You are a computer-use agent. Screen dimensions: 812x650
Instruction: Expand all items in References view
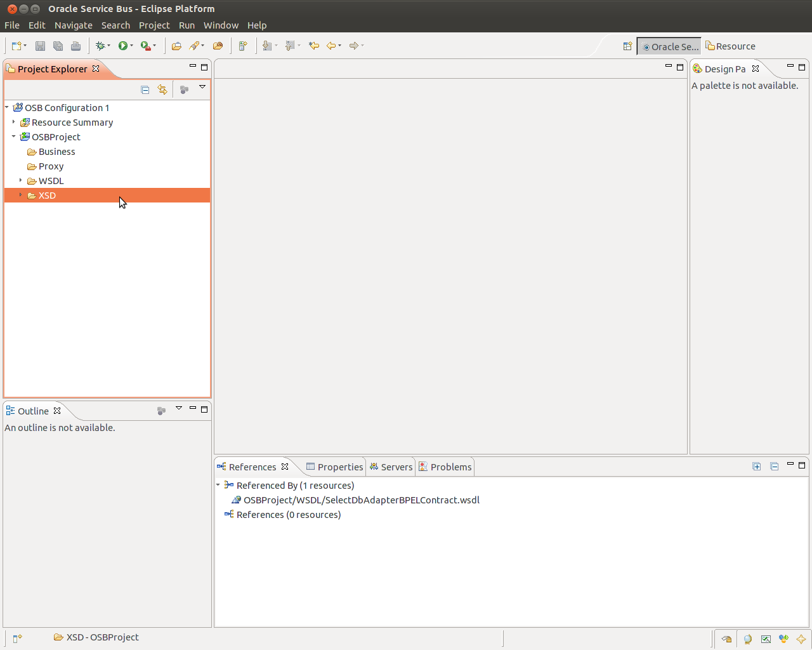tap(757, 467)
